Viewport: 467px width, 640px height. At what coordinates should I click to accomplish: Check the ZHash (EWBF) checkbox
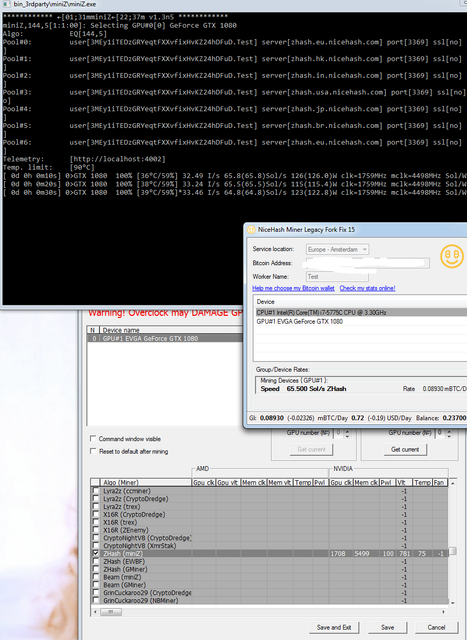(x=96, y=561)
